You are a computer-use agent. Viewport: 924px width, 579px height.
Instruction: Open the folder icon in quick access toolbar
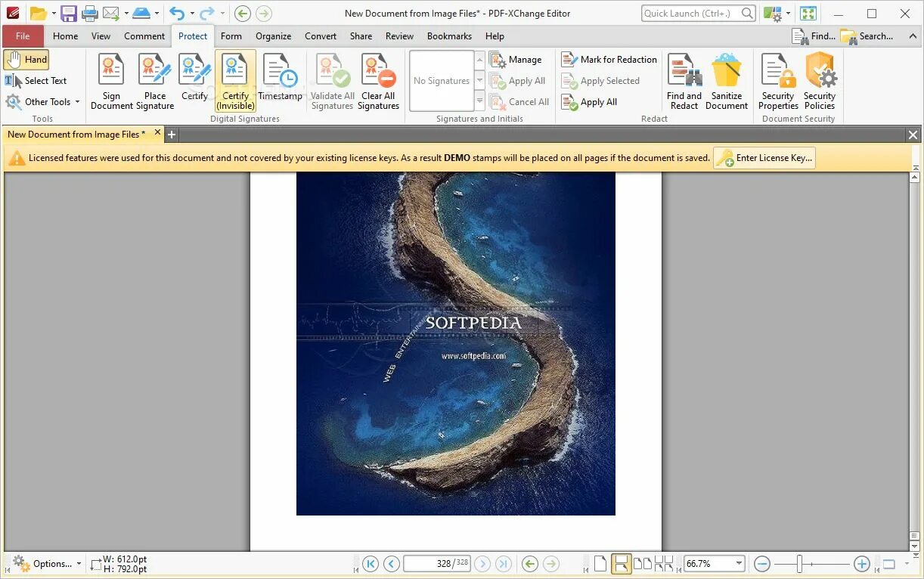point(38,14)
